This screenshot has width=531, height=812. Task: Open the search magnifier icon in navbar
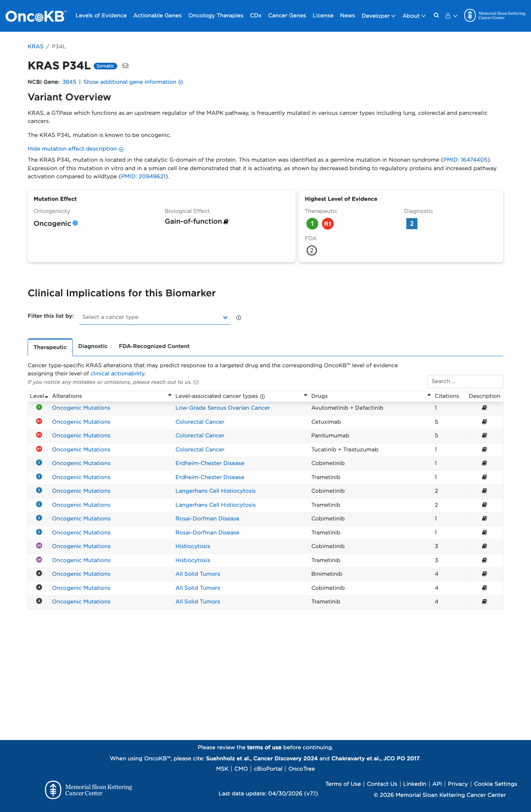point(436,16)
